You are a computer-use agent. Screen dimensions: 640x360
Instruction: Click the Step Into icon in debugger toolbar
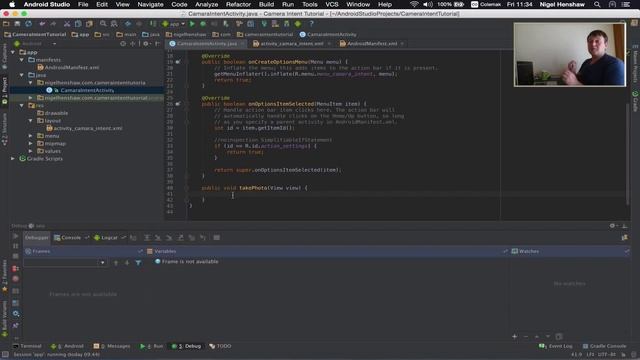click(158, 238)
